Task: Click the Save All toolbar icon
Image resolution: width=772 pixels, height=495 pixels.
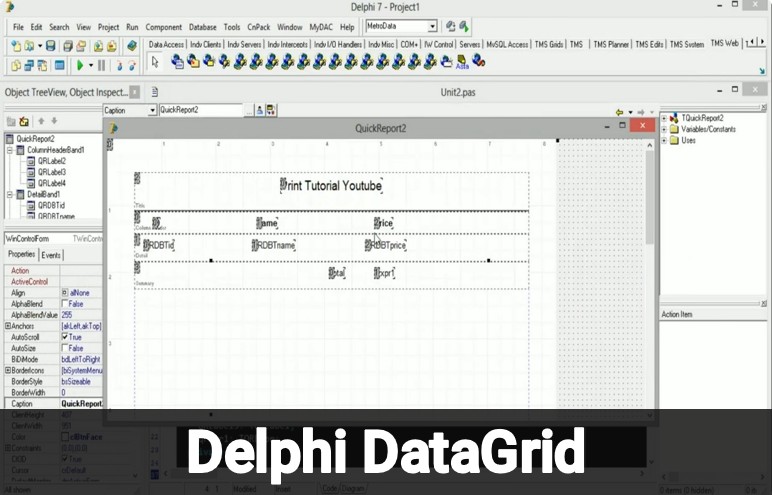Action: click(x=68, y=46)
